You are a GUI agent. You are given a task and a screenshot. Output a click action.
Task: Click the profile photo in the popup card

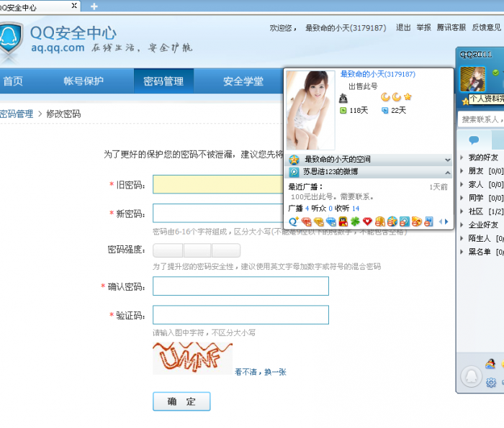pos(310,110)
